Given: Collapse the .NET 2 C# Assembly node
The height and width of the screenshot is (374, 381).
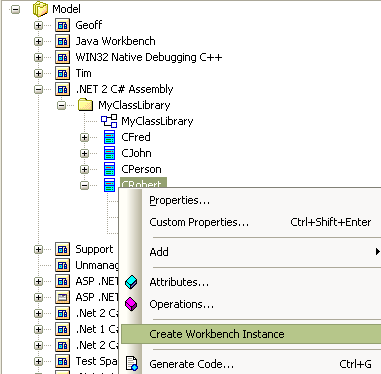Looking at the screenshot, I should pos(38,89).
